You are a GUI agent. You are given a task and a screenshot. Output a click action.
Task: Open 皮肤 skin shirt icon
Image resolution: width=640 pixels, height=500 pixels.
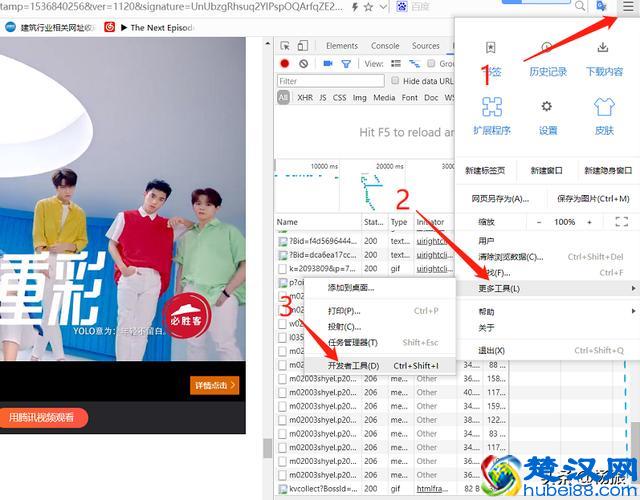click(604, 107)
